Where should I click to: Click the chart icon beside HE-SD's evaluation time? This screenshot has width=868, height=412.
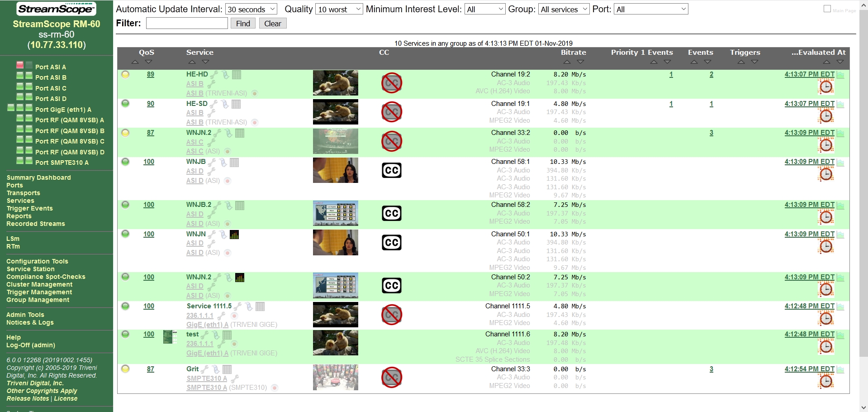(840, 104)
